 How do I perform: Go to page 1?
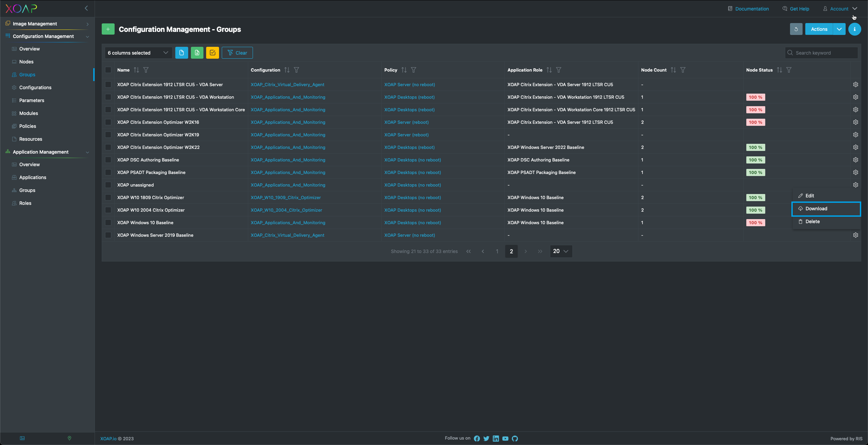[x=497, y=251]
